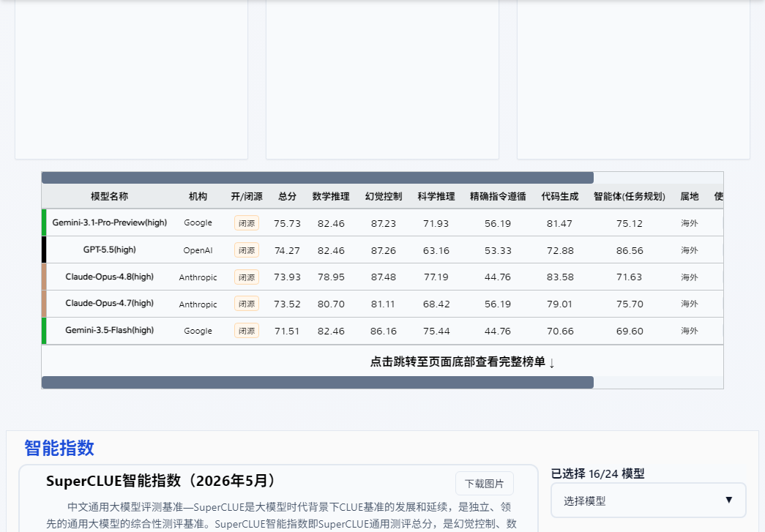765x532 pixels.
Task: Click total score 73.93
Action: pos(288,277)
